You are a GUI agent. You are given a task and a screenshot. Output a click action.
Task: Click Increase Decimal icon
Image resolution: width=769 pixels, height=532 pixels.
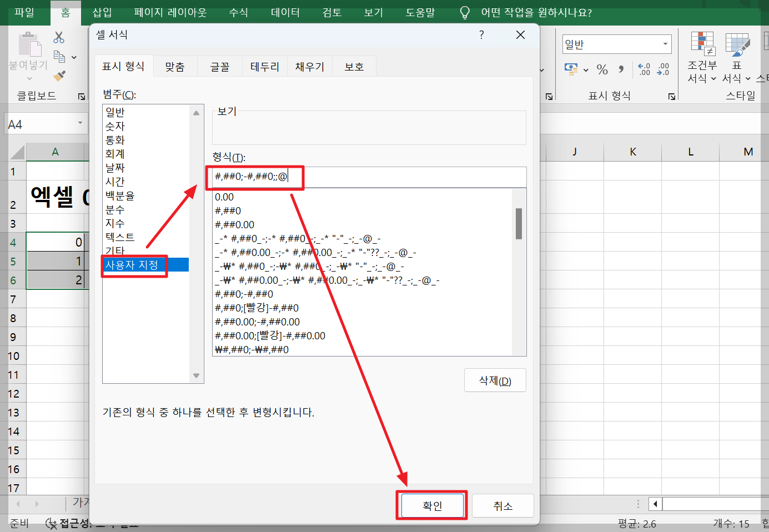point(644,69)
